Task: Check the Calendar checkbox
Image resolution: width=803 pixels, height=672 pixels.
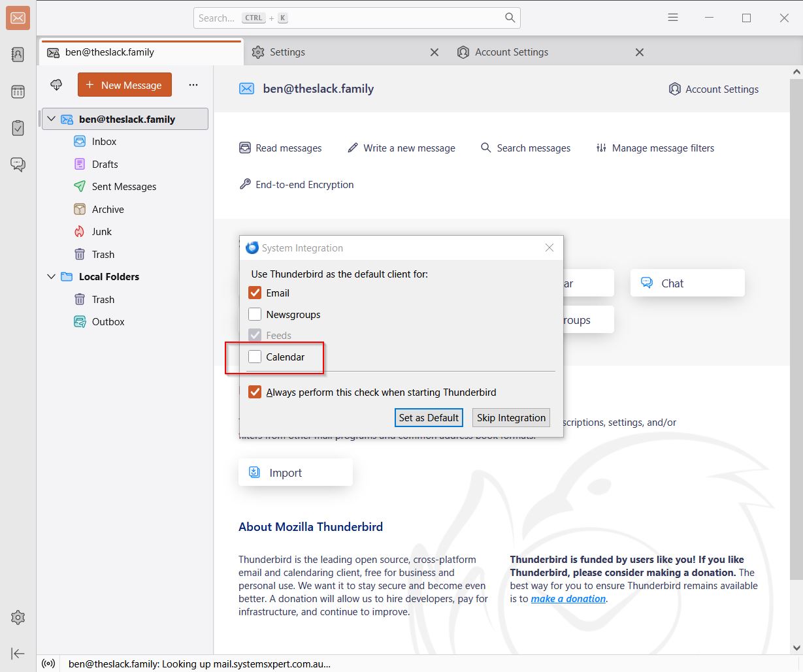Action: coord(255,357)
